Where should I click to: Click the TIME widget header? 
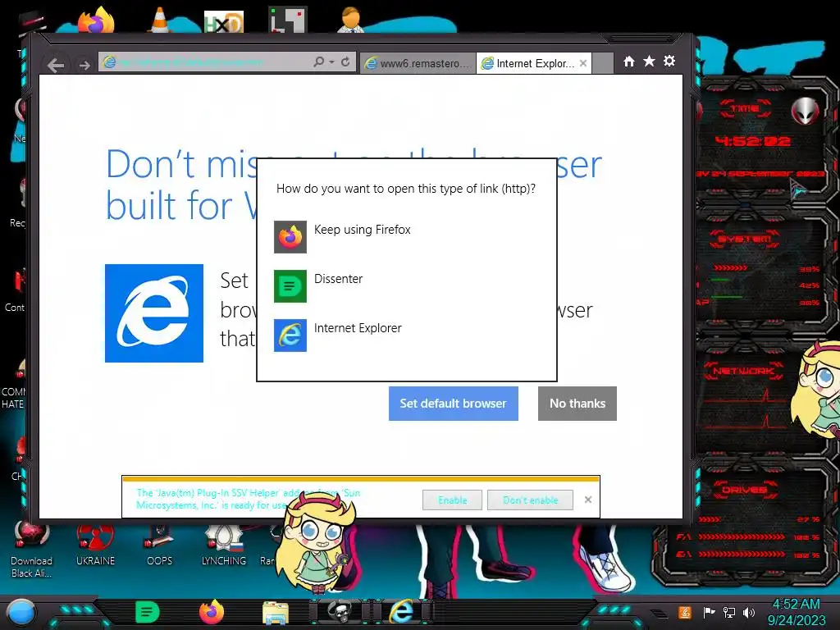(x=745, y=109)
